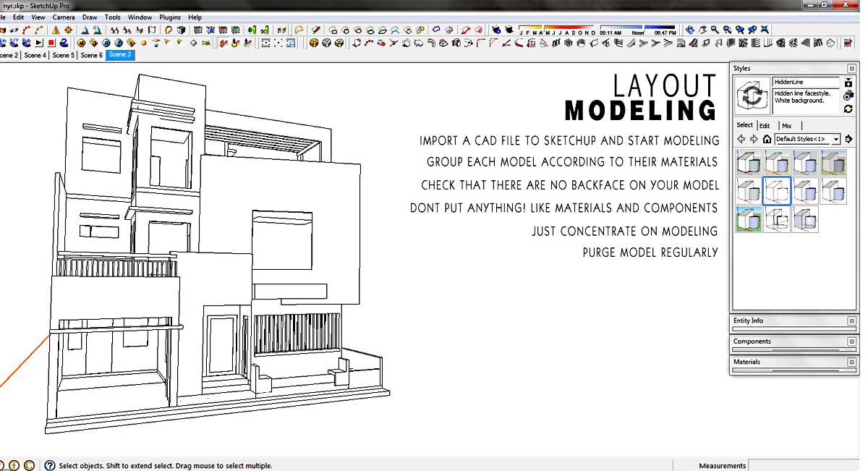The image size is (868, 471).
Task: Select the Select tab in Styles panel
Action: click(744, 125)
